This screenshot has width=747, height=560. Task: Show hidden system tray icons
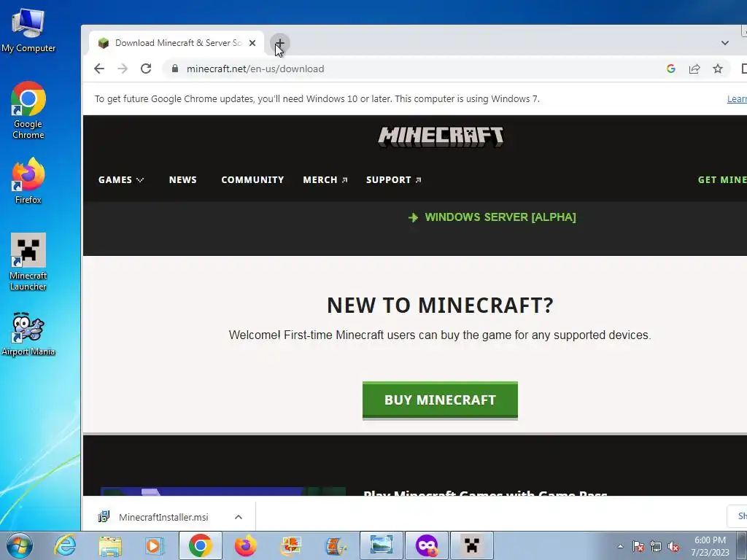point(620,546)
